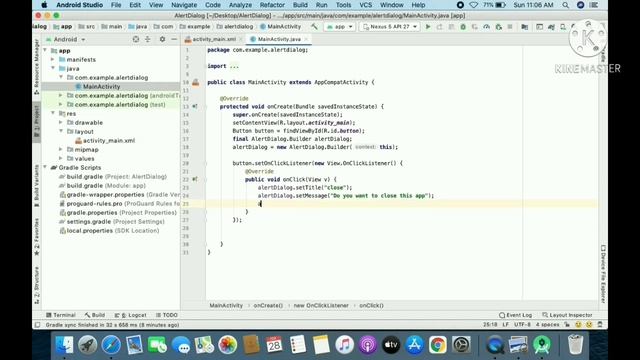Open the TODO tool window
Image resolution: width=640 pixels, height=360 pixels.
coord(167,315)
